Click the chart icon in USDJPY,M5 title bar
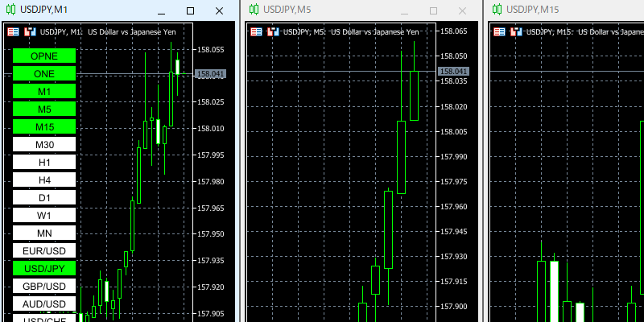 coord(254,10)
